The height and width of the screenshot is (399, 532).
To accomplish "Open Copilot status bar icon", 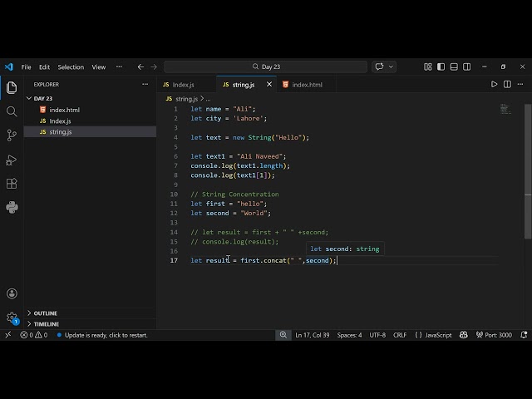I will 464,335.
